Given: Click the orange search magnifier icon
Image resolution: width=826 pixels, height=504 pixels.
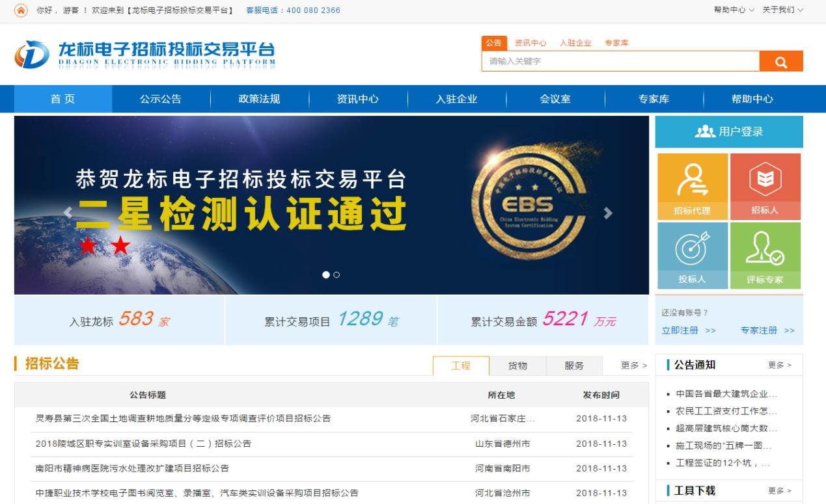Looking at the screenshot, I should coord(780,60).
